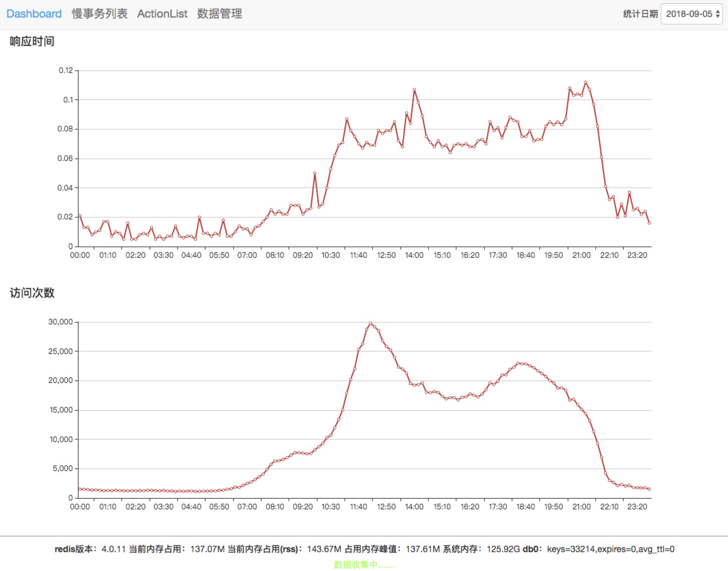Switch to the ActionList tab
Screen dimensions: 728x571
162,14
